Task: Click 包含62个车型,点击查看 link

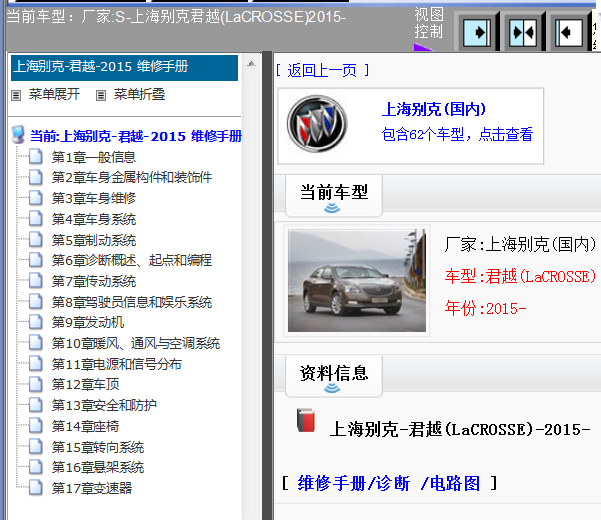Action: point(457,135)
